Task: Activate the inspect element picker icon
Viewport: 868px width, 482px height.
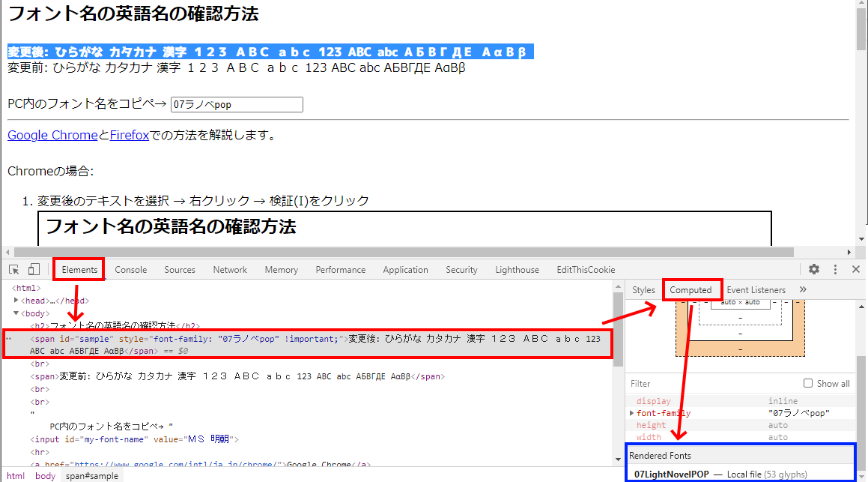Action: pos(13,270)
